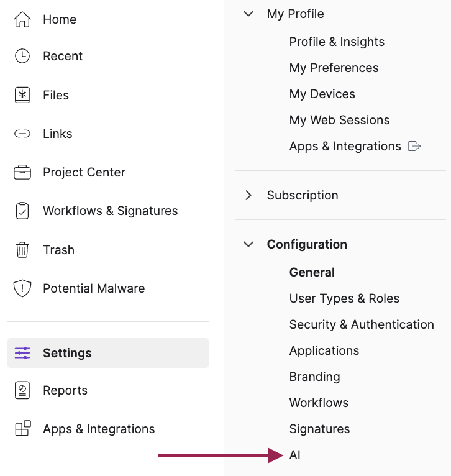Screen dimensions: 451x476
Task: Go to Security & Authentication settings
Action: 362,324
